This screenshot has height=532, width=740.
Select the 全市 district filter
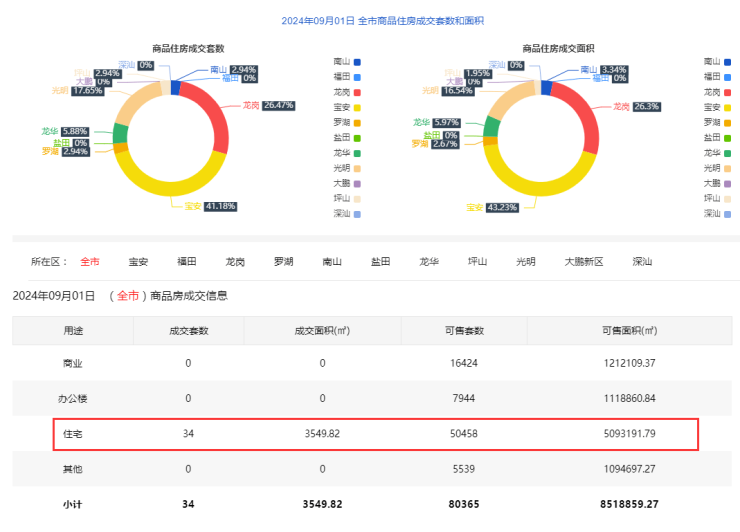click(90, 262)
